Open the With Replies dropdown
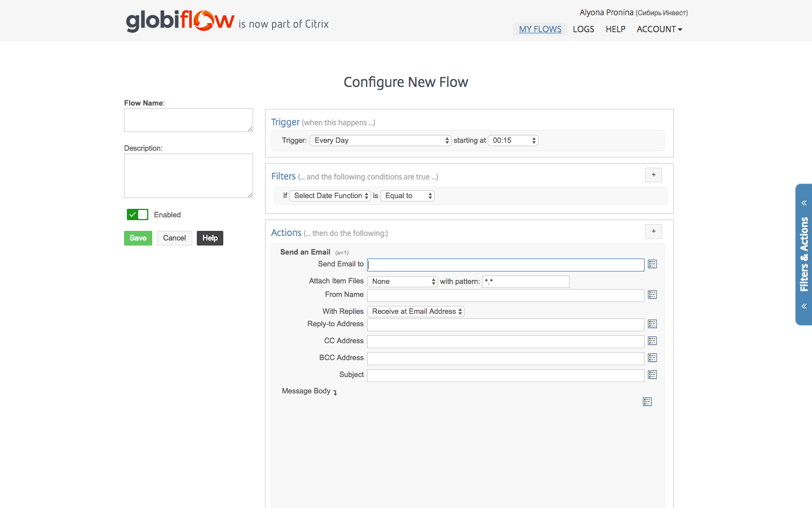Viewport: 812px width, 508px height. pos(416,311)
